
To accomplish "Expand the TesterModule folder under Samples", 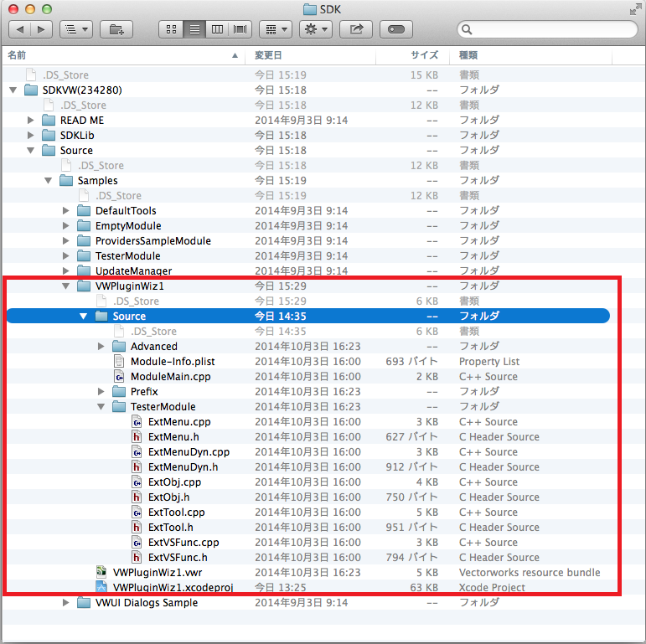I will point(66,255).
